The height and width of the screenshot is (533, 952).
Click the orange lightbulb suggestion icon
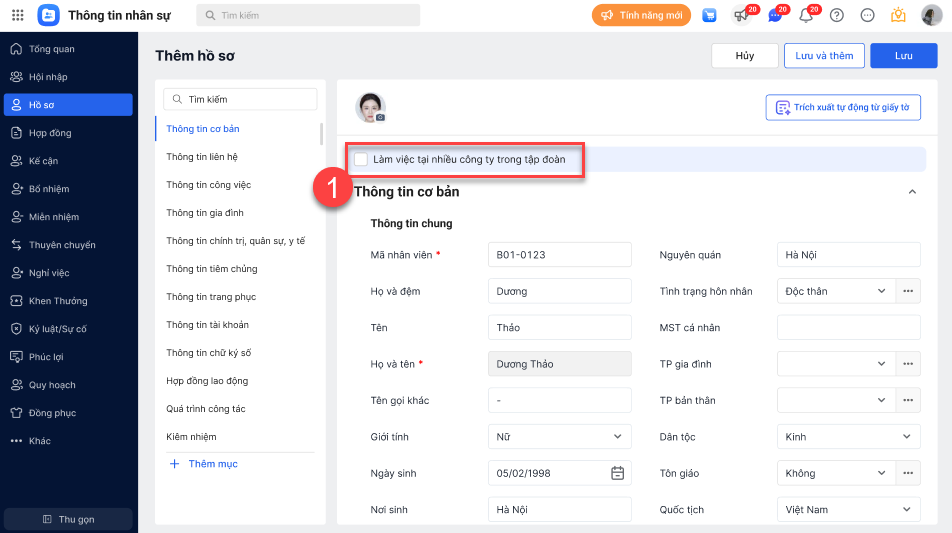point(898,15)
